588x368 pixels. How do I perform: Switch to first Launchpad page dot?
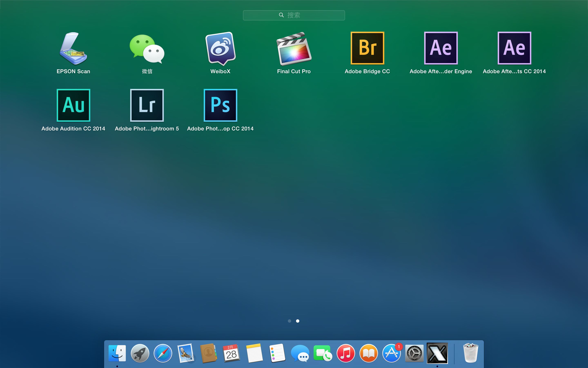click(x=289, y=321)
